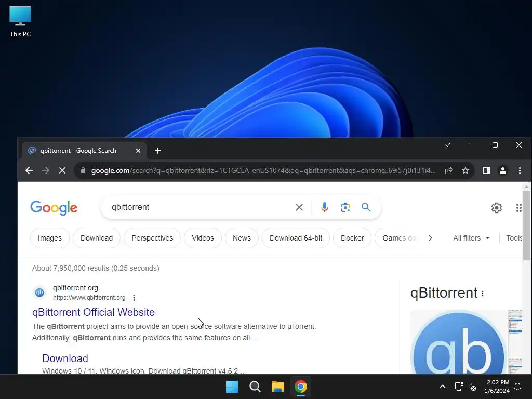Share this page from address bar icon

pos(449,170)
